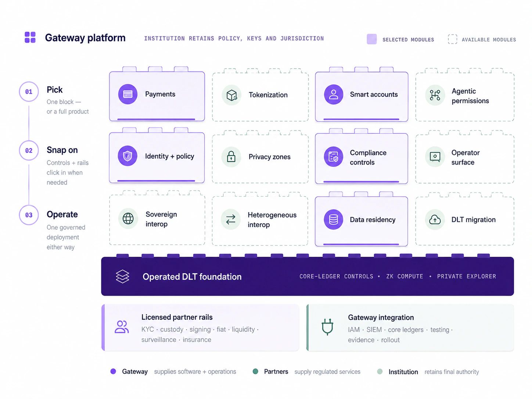Click the Tokenization cube icon
Image resolution: width=532 pixels, height=399 pixels.
[231, 95]
